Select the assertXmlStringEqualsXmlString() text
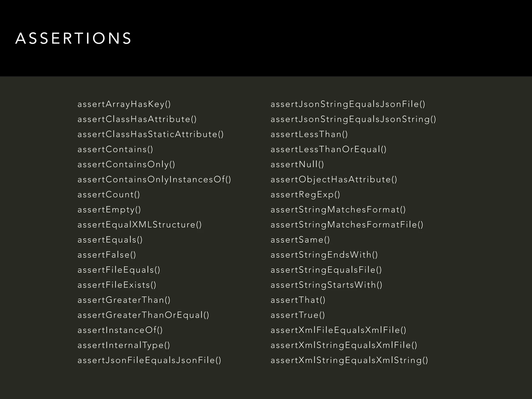 coord(349,360)
